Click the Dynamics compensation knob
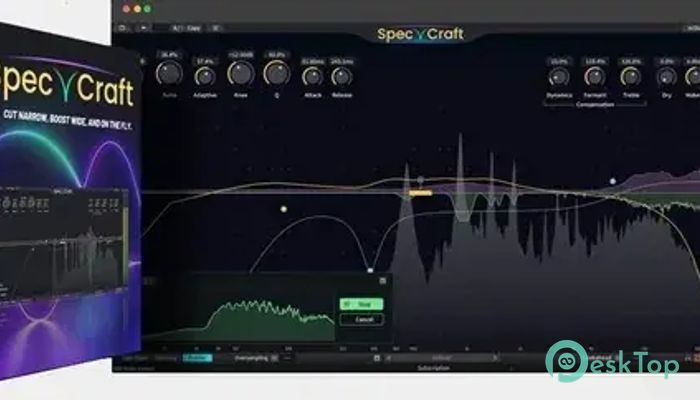The image size is (700, 400). coord(559,76)
